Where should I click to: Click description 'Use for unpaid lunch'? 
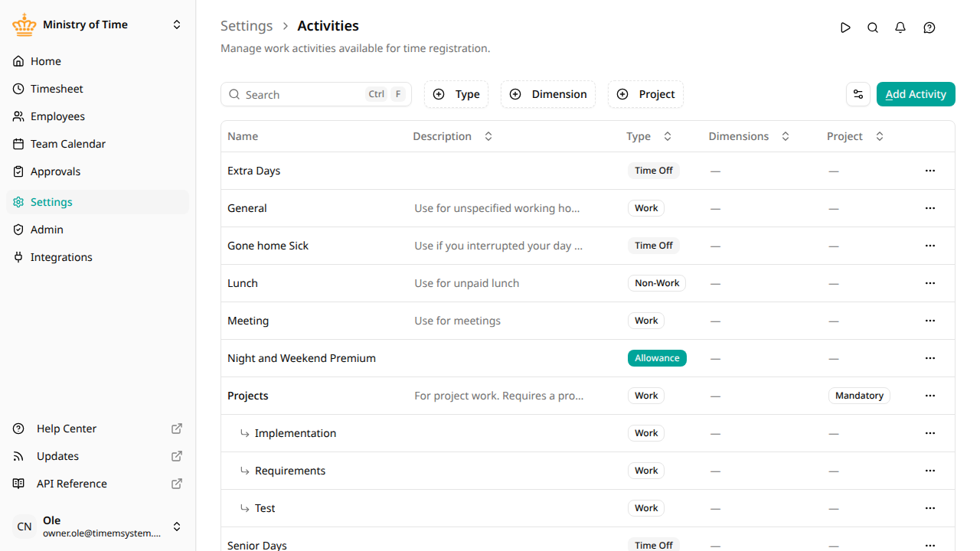[x=467, y=283]
